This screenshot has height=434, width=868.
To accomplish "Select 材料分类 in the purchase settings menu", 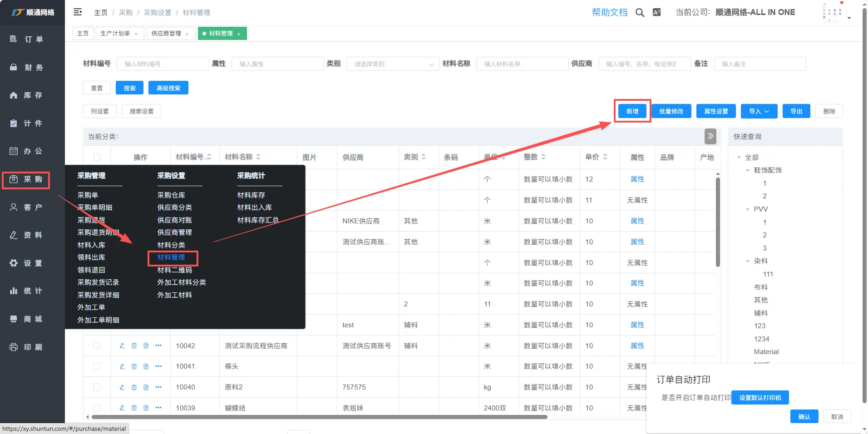I will [x=171, y=245].
